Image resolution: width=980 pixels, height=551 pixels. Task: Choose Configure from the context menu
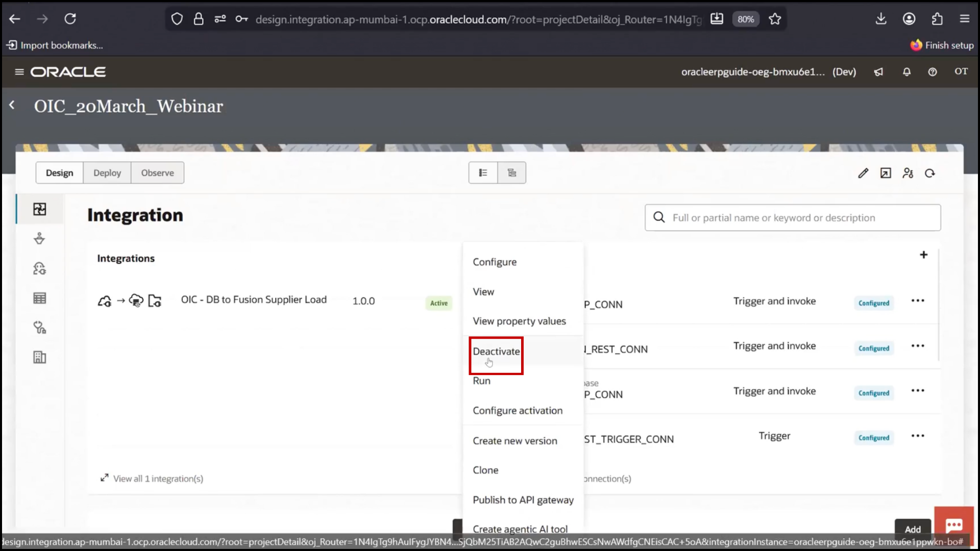click(x=523, y=262)
